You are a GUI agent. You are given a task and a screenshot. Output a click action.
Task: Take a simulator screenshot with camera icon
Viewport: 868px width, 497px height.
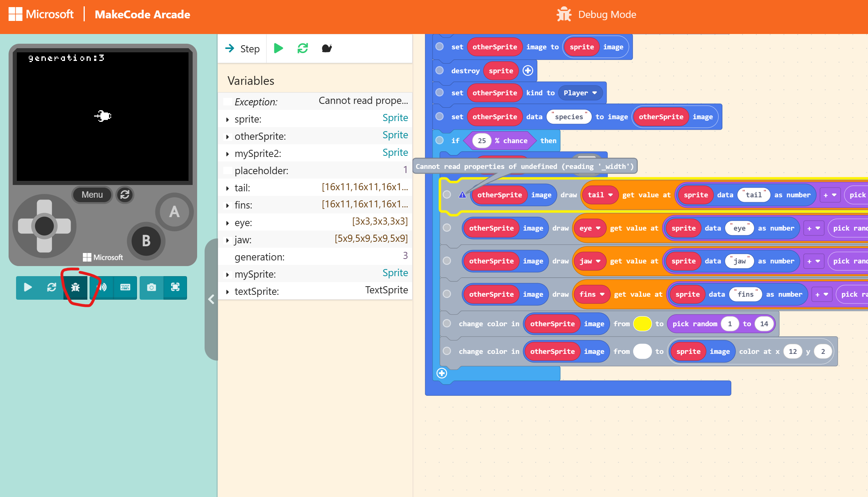(151, 287)
